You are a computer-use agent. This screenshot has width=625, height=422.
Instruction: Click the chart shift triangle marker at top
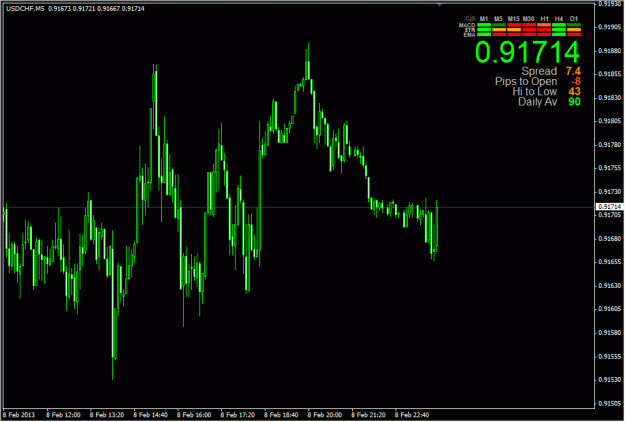pos(439,5)
